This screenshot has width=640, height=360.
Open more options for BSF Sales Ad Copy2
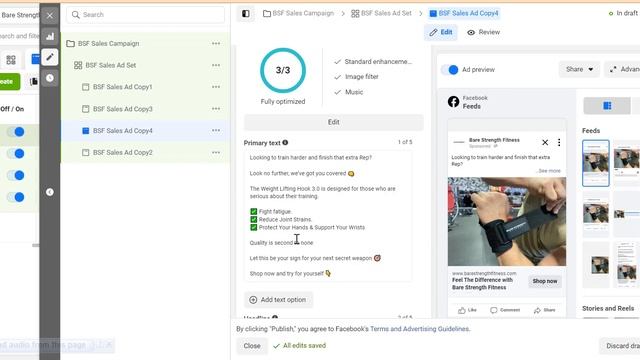[x=216, y=152]
